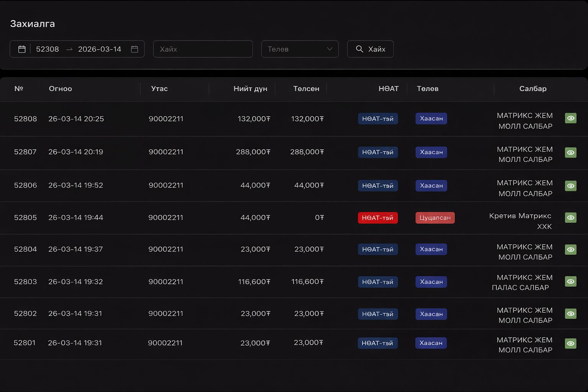This screenshot has height=392, width=588.
Task: Click the Төлөв dropdown chevron arrow
Action: (x=329, y=49)
